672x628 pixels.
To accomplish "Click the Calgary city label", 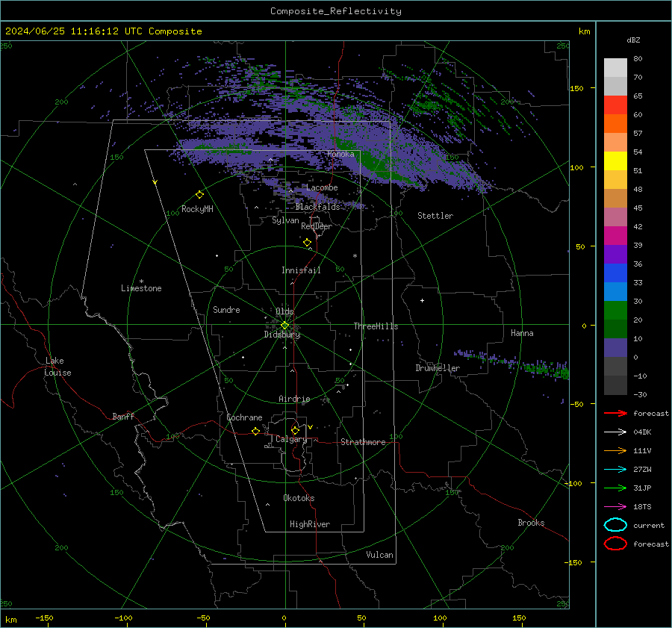I will point(291,439).
